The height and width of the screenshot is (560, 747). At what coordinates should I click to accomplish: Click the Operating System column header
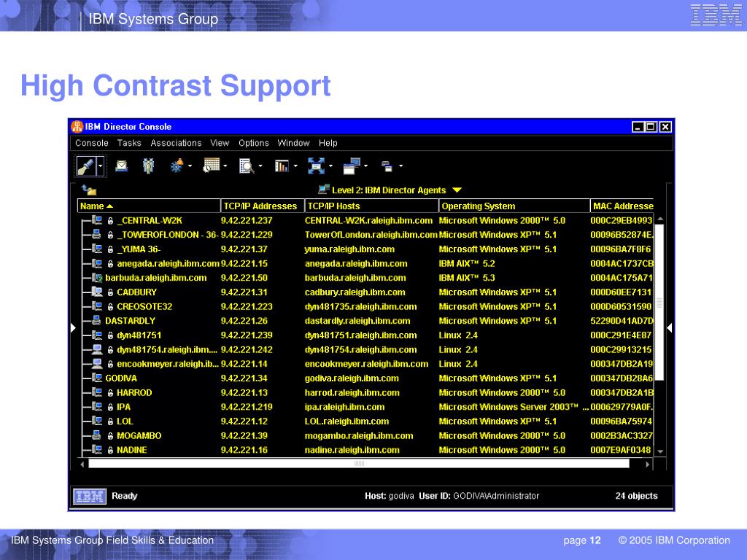point(514,206)
